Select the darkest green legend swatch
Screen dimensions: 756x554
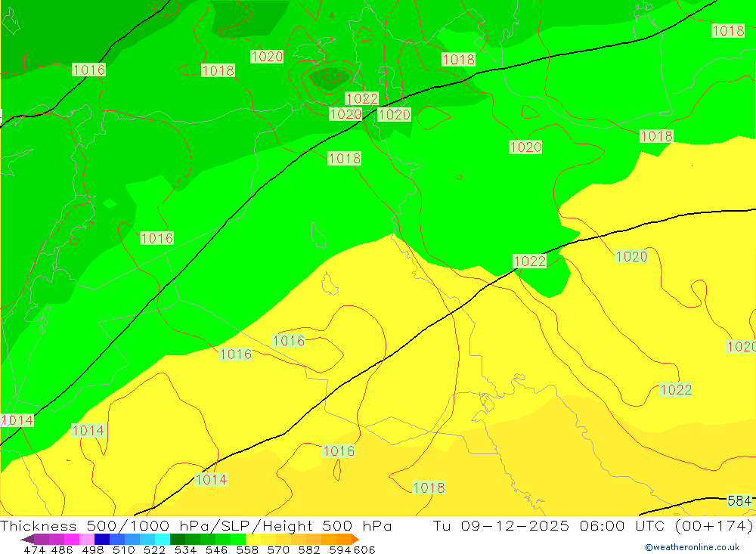[178, 539]
